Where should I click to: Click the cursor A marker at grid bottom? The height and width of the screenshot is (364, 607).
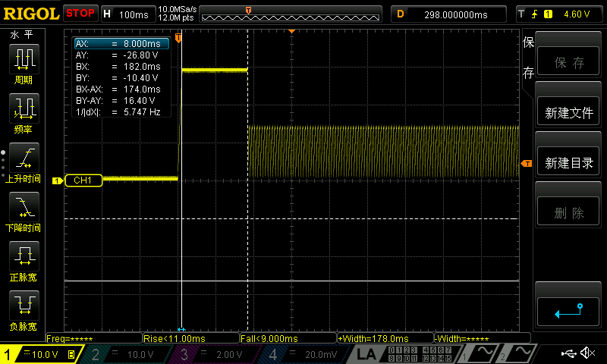(x=181, y=330)
